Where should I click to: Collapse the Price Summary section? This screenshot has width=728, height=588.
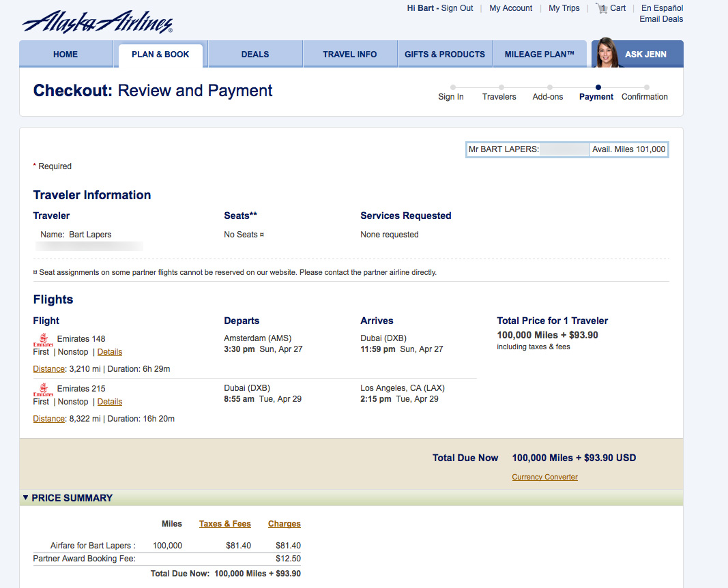tap(26, 498)
